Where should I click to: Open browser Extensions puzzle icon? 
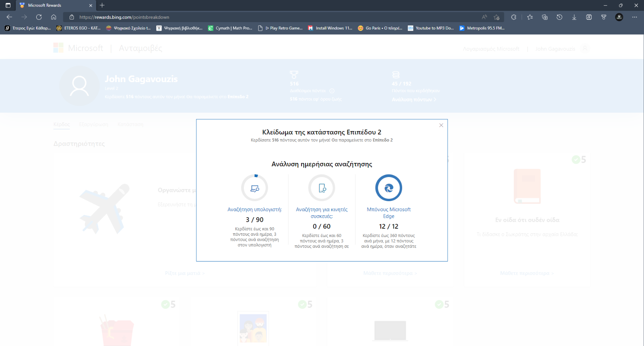(514, 17)
